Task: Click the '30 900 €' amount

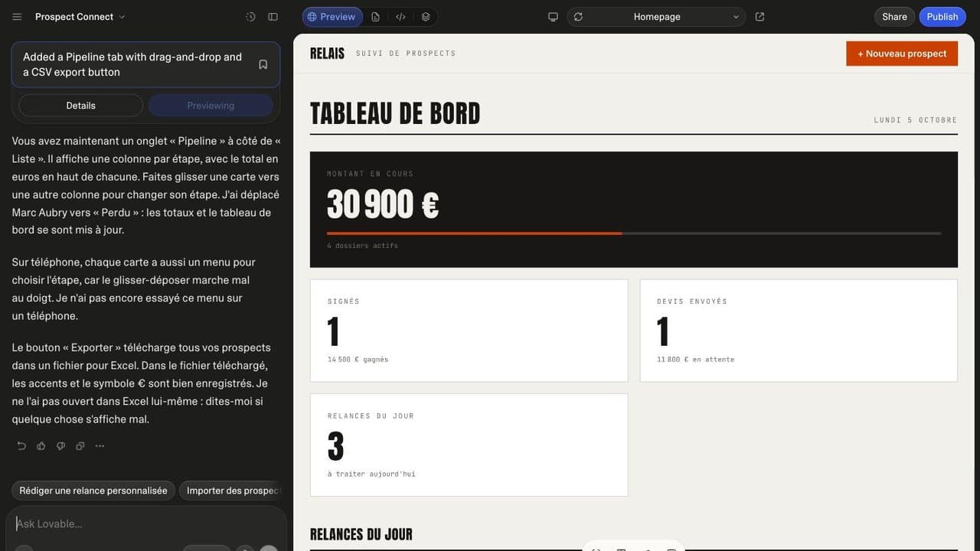Action: click(383, 205)
